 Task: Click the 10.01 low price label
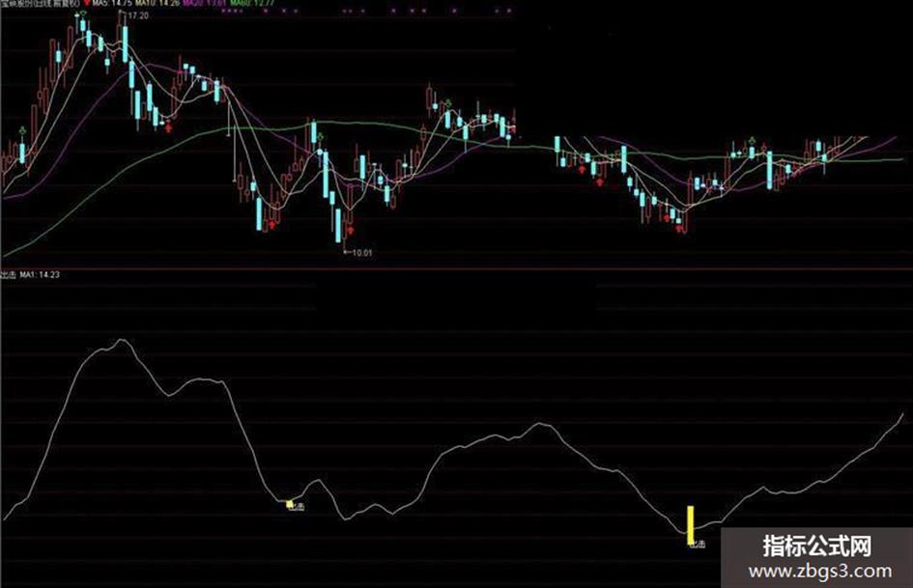coord(361,253)
